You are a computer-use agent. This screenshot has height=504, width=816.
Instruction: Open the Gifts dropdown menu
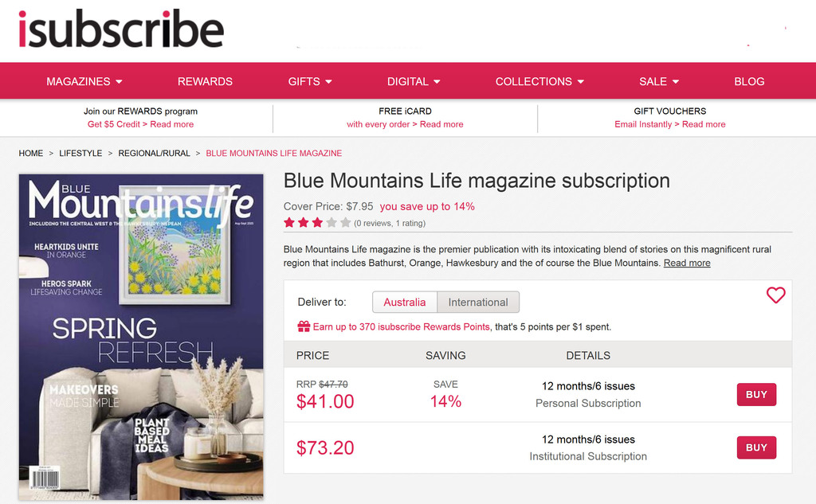(x=310, y=81)
